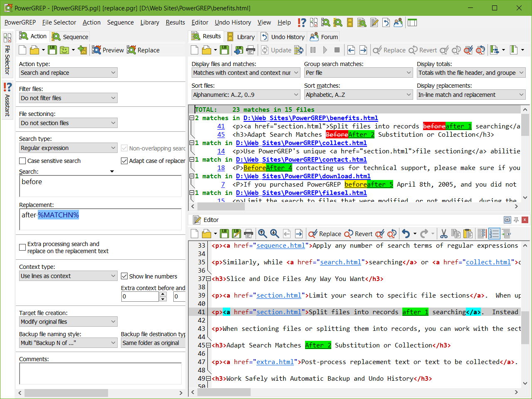Open File Selector panel via main toolbar icon

[314, 22]
